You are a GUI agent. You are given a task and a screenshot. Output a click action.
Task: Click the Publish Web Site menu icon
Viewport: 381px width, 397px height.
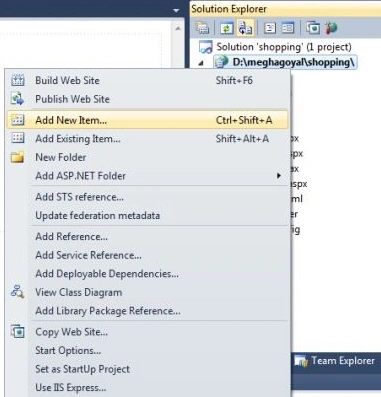(18, 99)
